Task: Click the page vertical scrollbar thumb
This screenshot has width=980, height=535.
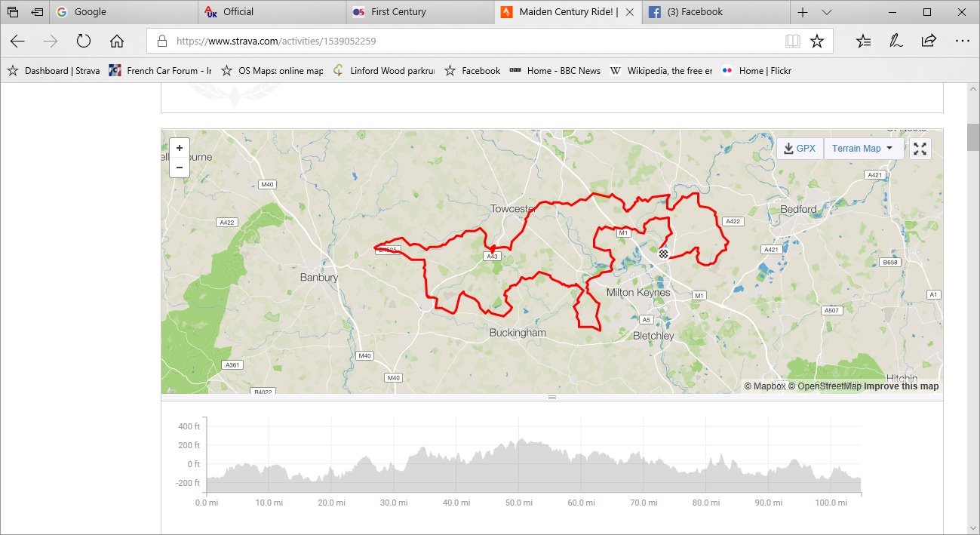Action: 973,136
